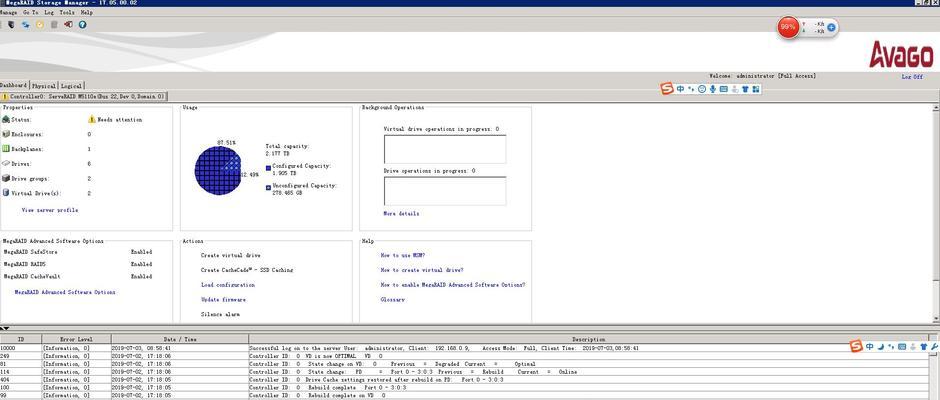The image size is (940, 400).
Task: Switch to the Logical tab
Action: click(x=71, y=86)
